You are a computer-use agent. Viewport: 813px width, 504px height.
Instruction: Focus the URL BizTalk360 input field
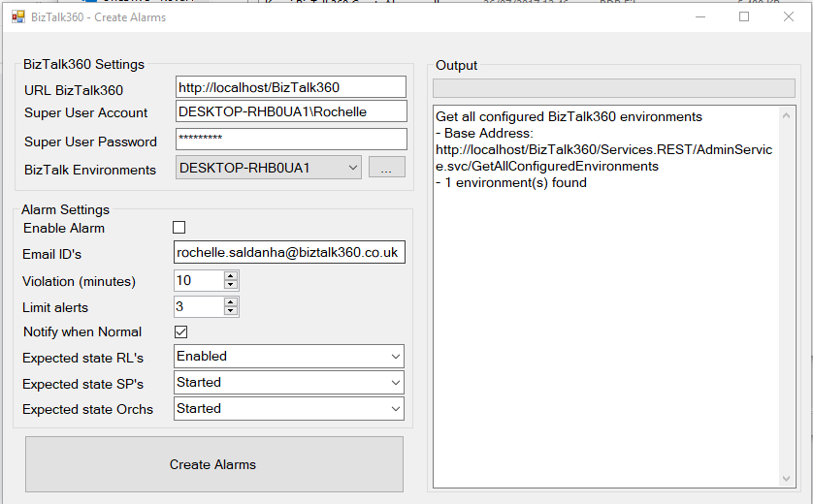pyautogui.click(x=291, y=87)
